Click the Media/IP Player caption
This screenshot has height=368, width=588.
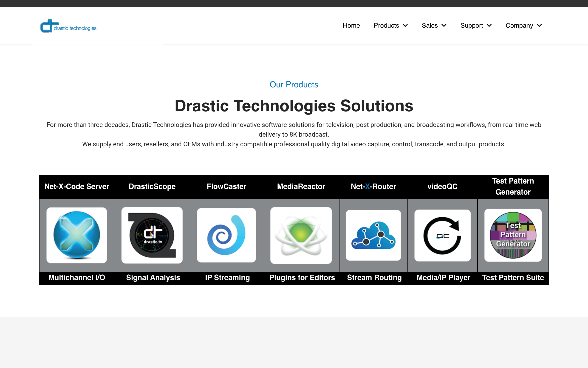[x=444, y=277]
